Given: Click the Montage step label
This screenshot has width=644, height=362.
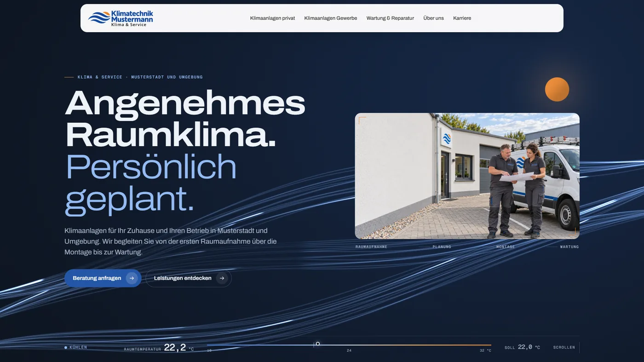Looking at the screenshot, I should (x=506, y=247).
